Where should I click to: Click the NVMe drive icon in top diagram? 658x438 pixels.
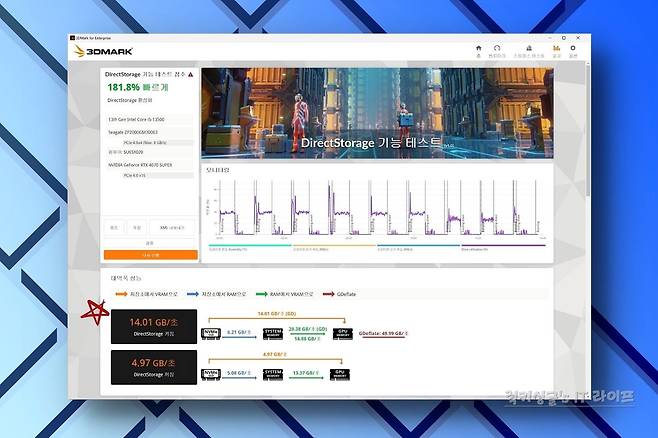pyautogui.click(x=211, y=332)
